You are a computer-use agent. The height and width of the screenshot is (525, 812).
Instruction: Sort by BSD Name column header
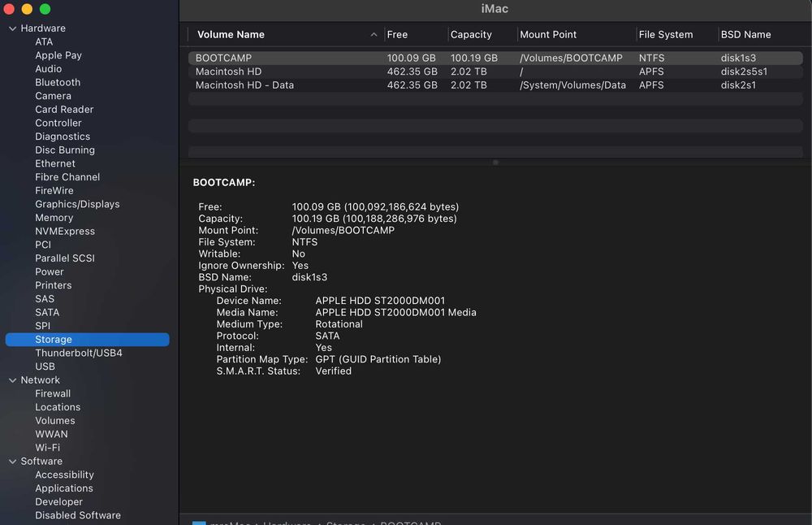745,35
